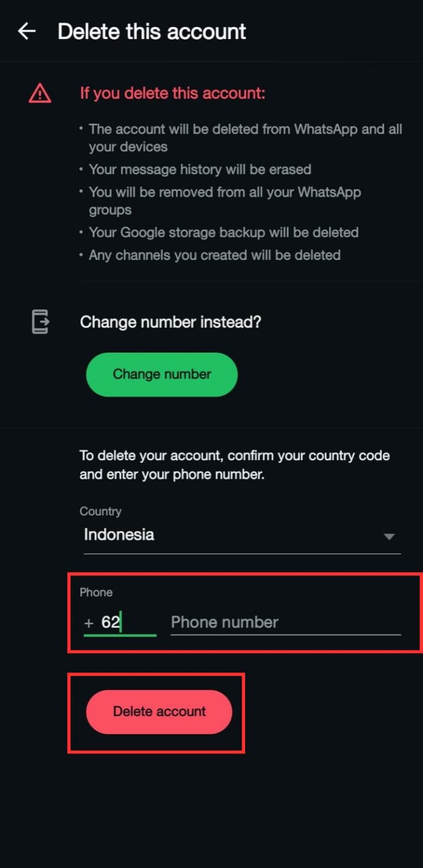Click the country code field showing 62

click(x=120, y=623)
